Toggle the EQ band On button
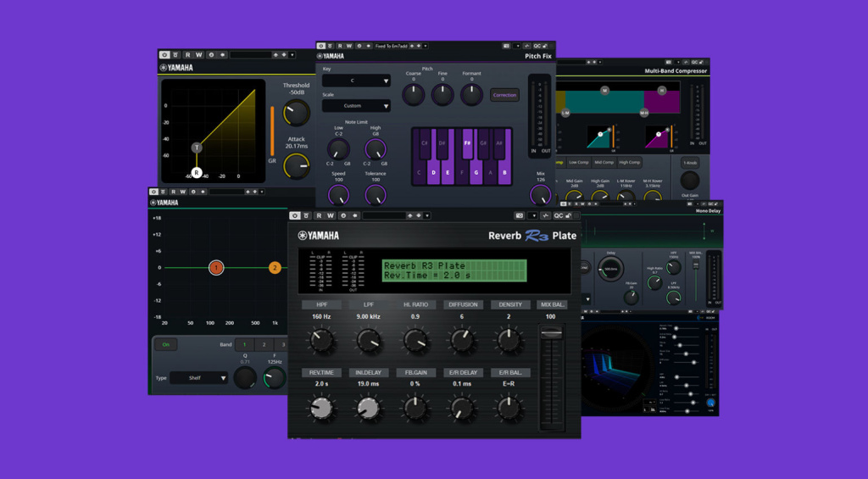 click(x=165, y=344)
